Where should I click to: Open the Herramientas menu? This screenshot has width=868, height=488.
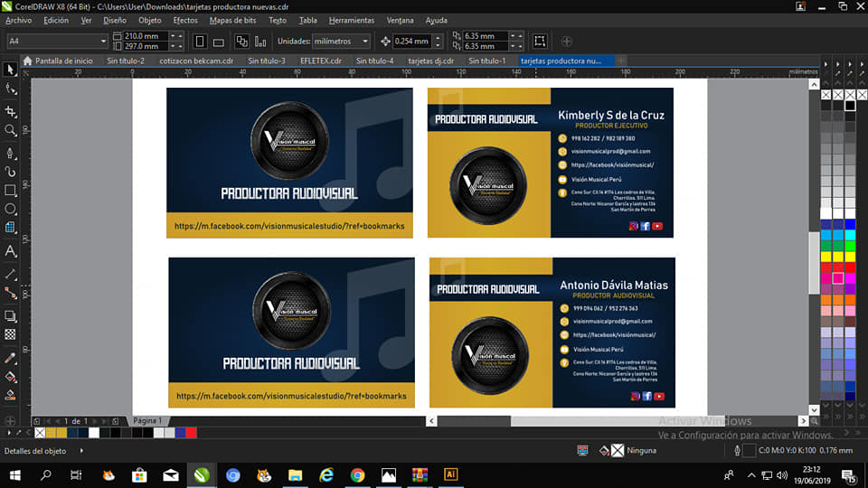click(x=352, y=20)
